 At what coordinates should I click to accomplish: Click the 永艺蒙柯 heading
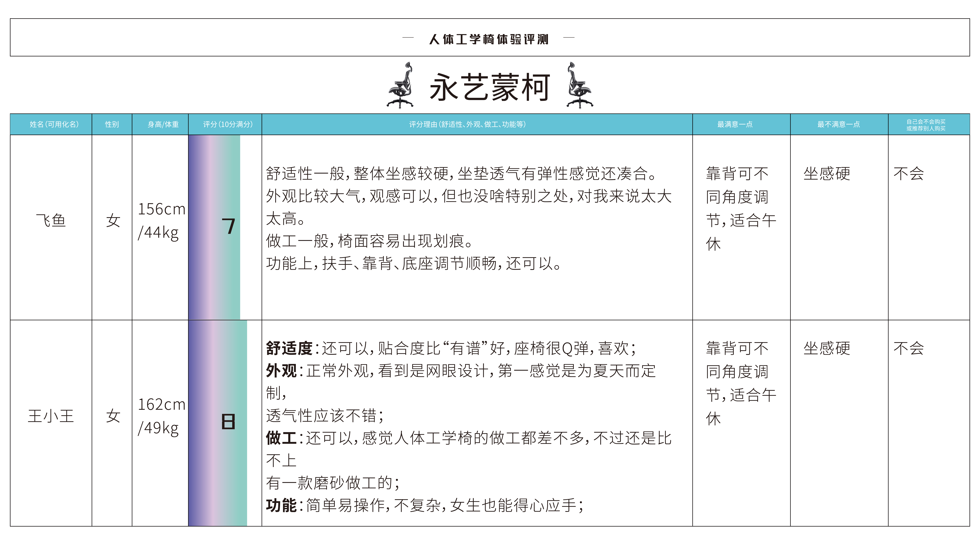click(x=490, y=87)
